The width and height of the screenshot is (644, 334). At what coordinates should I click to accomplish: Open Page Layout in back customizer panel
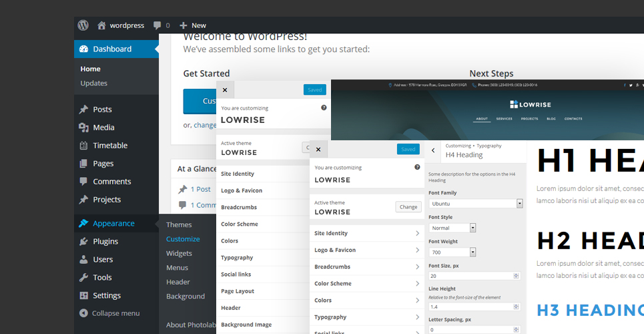tap(263, 291)
